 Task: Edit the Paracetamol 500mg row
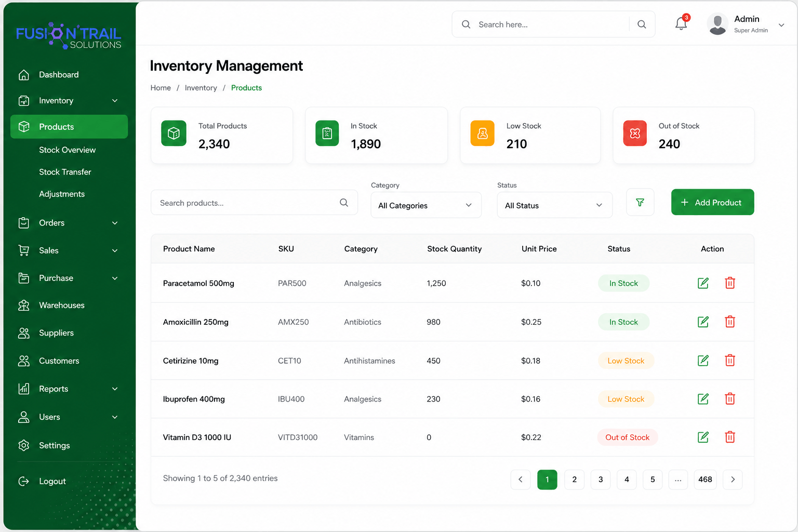pyautogui.click(x=703, y=283)
